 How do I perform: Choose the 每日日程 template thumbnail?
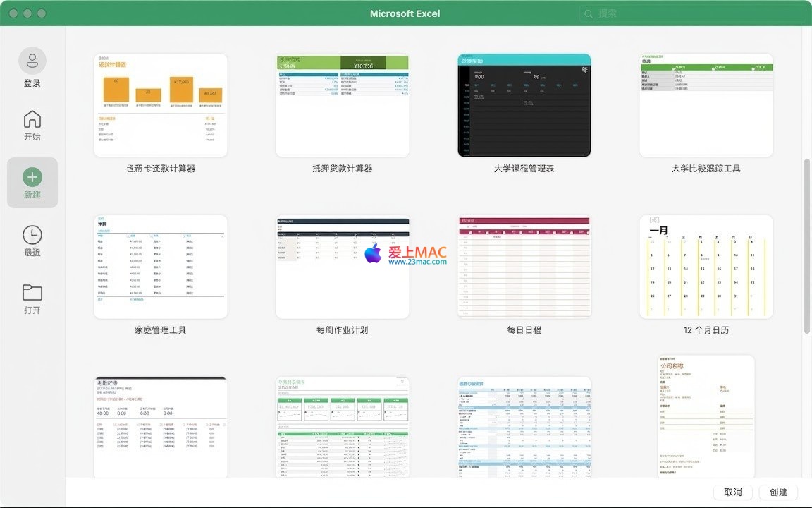tap(524, 267)
